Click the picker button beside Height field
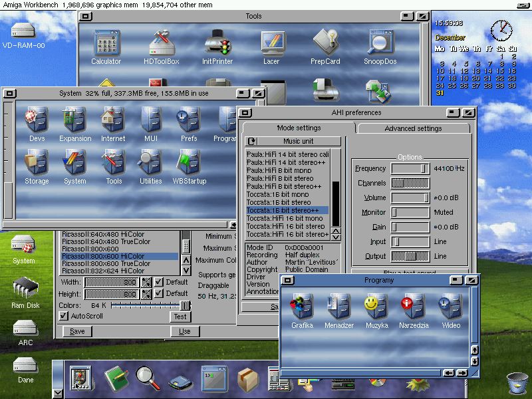 pyautogui.click(x=146, y=294)
